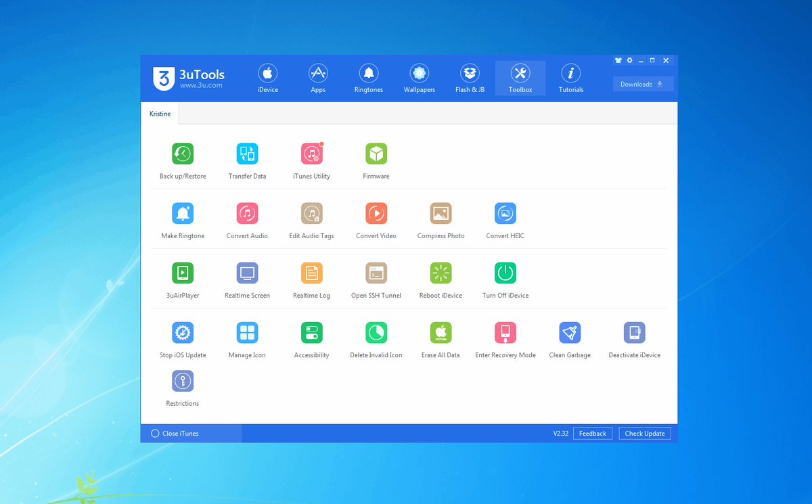Open the Wallpapers section
This screenshot has width=812, height=504.
pos(420,78)
